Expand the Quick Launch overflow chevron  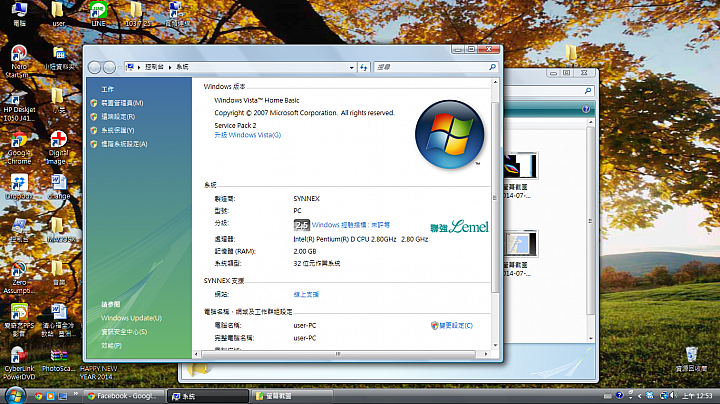click(x=76, y=394)
